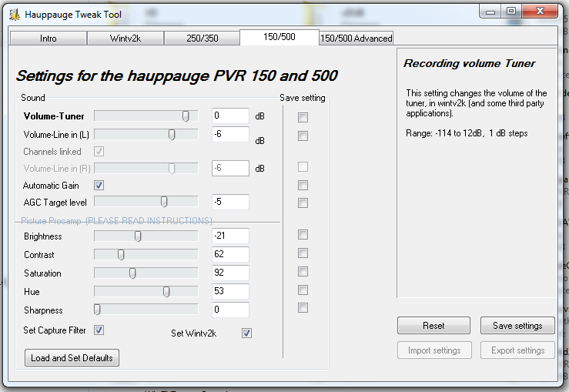
Task: Click the Saturation value field showing 92
Action: coord(230,273)
